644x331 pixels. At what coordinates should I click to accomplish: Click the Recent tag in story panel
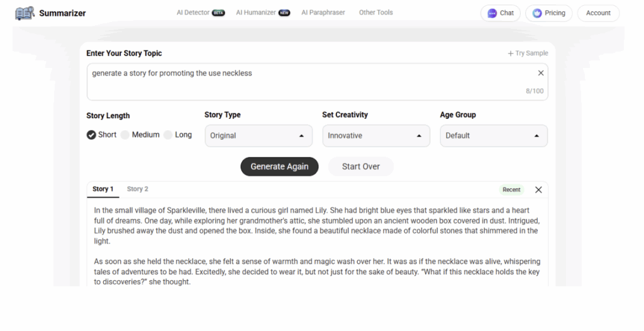511,189
